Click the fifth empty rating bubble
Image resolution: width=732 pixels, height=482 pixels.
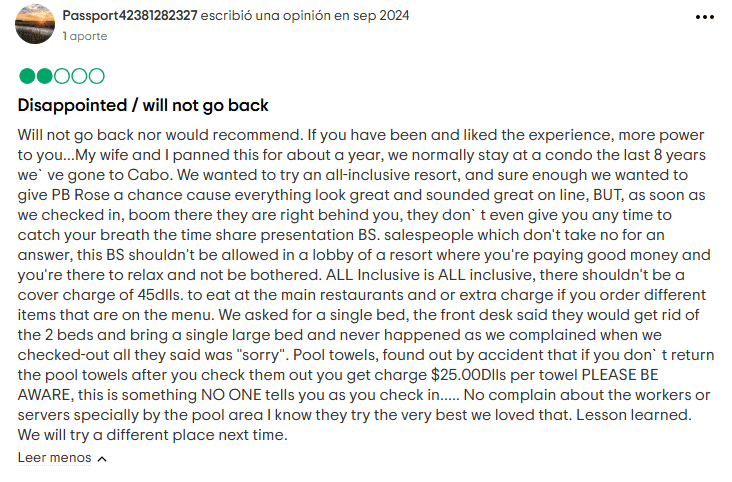click(96, 76)
